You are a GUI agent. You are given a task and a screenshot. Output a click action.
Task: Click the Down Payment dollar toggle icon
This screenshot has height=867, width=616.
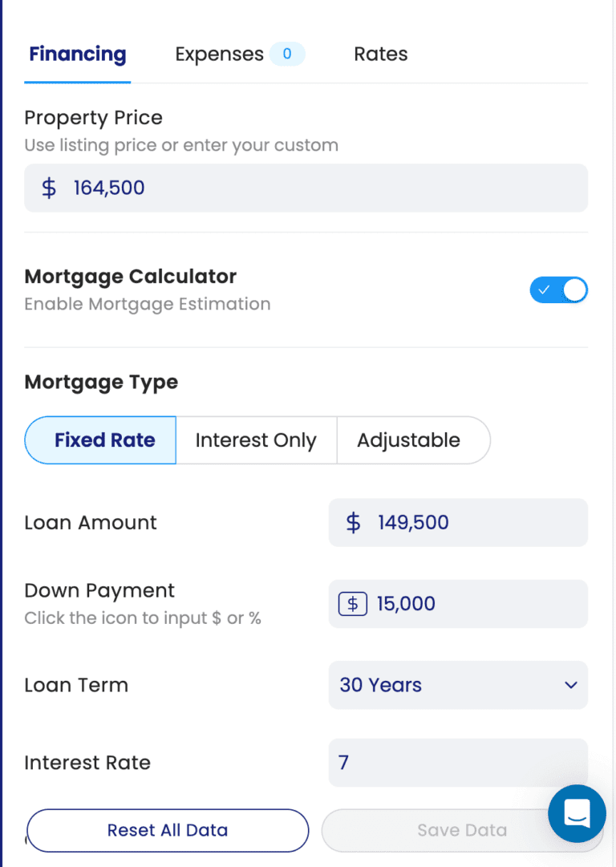pos(353,603)
